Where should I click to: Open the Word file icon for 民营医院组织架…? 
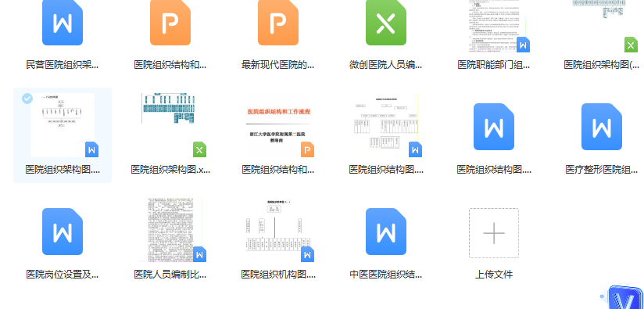(x=63, y=23)
